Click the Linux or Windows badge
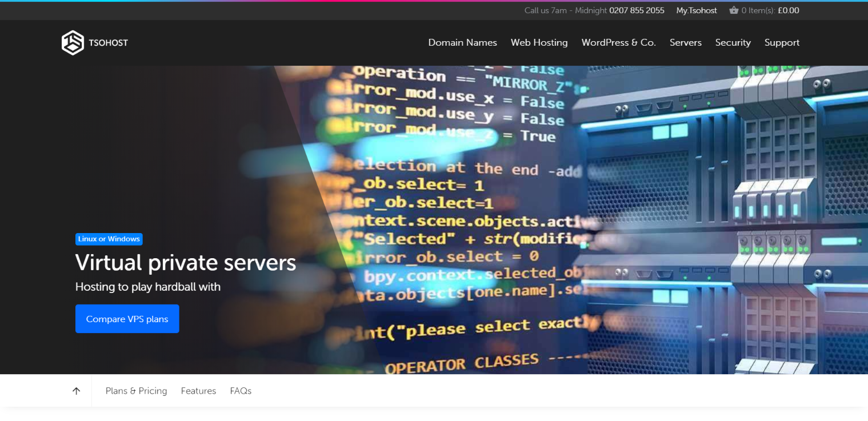This screenshot has height=421, width=868. coord(109,239)
